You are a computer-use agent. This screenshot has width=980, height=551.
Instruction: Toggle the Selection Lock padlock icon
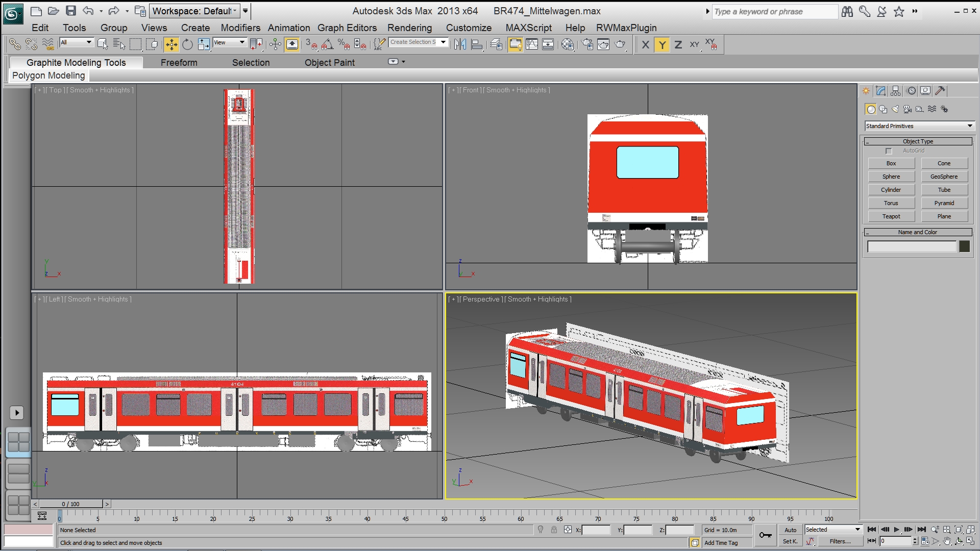click(x=554, y=530)
